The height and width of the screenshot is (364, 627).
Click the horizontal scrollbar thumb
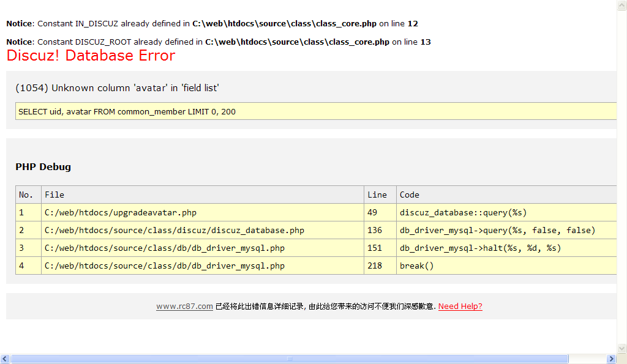click(x=290, y=359)
